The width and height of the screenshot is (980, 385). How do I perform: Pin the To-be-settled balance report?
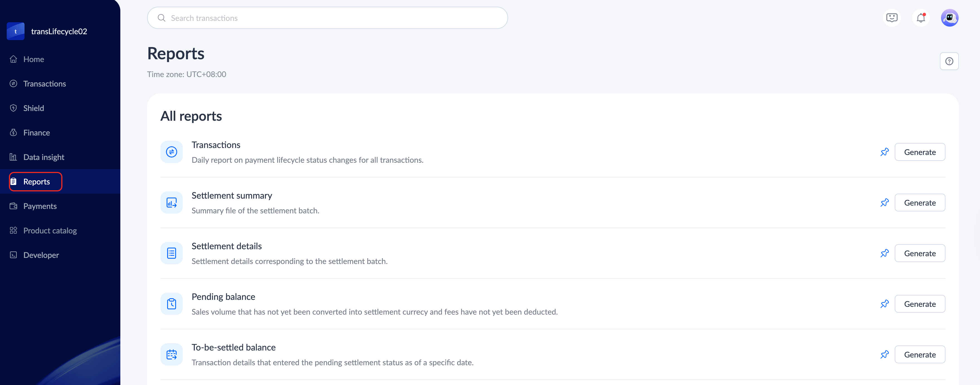884,355
